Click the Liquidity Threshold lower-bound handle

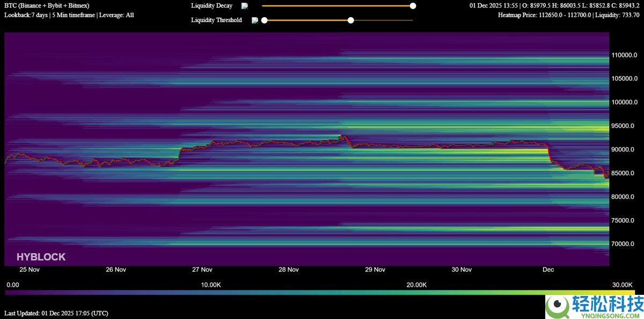tap(264, 20)
